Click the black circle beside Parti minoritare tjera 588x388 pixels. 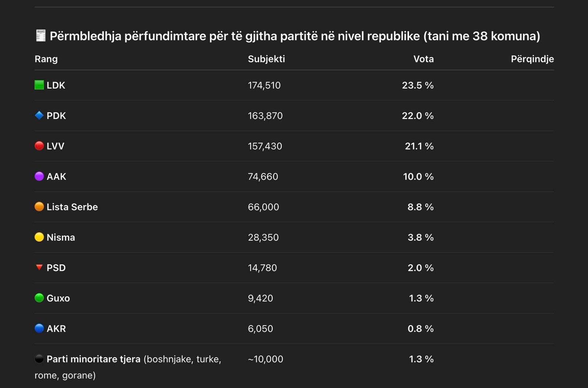(x=39, y=359)
